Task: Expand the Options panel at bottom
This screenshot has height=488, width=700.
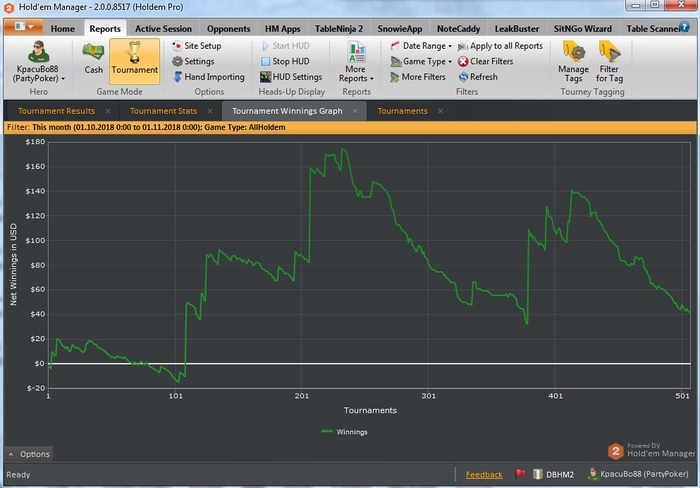Action: [29, 454]
